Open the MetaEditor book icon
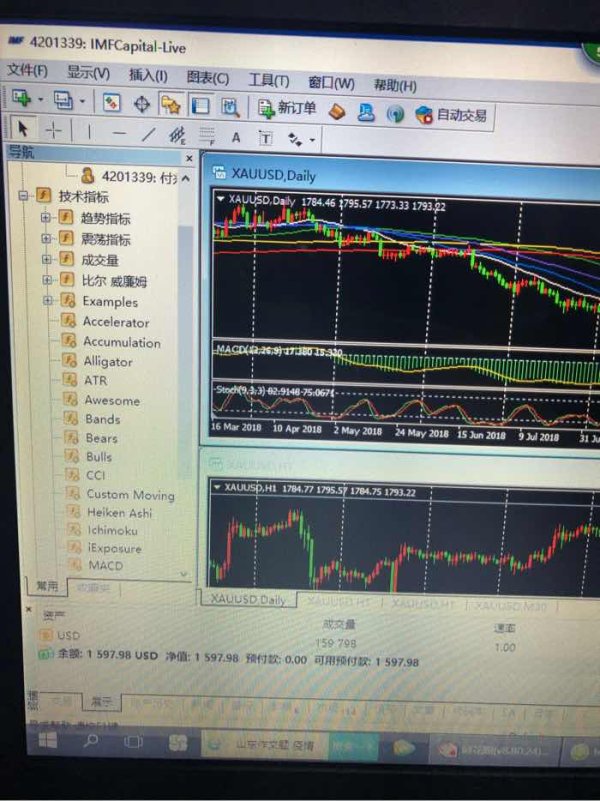Screen dimensions: 600x801 click(x=337, y=111)
